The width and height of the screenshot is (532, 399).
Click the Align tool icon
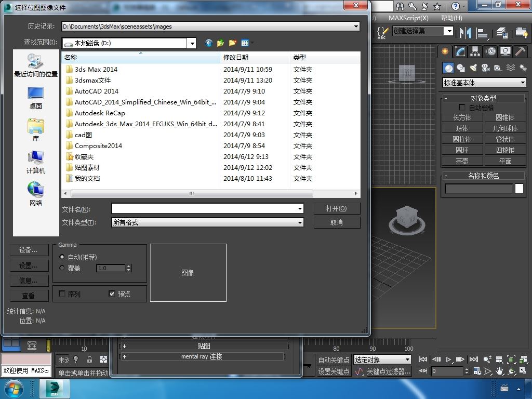(483, 33)
